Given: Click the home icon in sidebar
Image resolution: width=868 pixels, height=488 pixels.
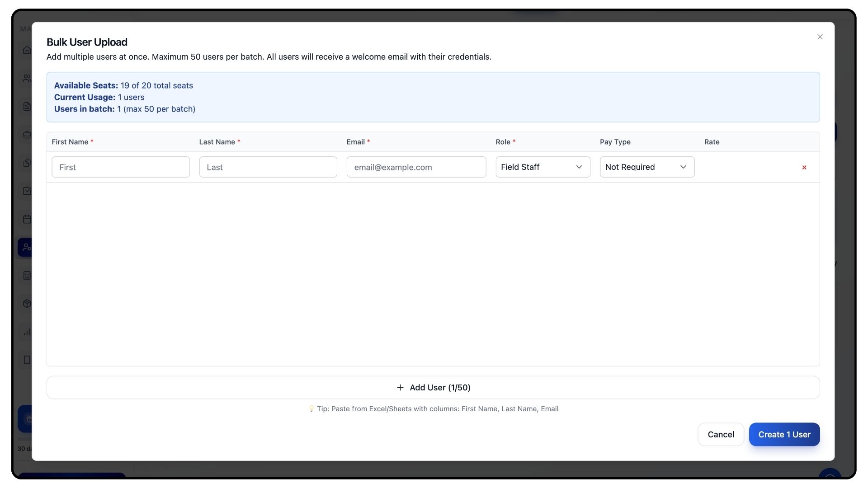Looking at the screenshot, I should coord(27,50).
